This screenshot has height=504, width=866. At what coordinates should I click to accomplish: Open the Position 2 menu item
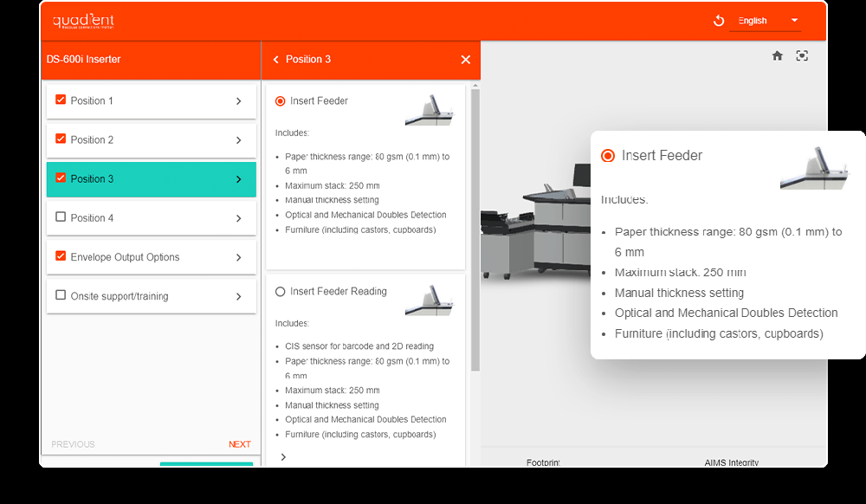pyautogui.click(x=152, y=140)
